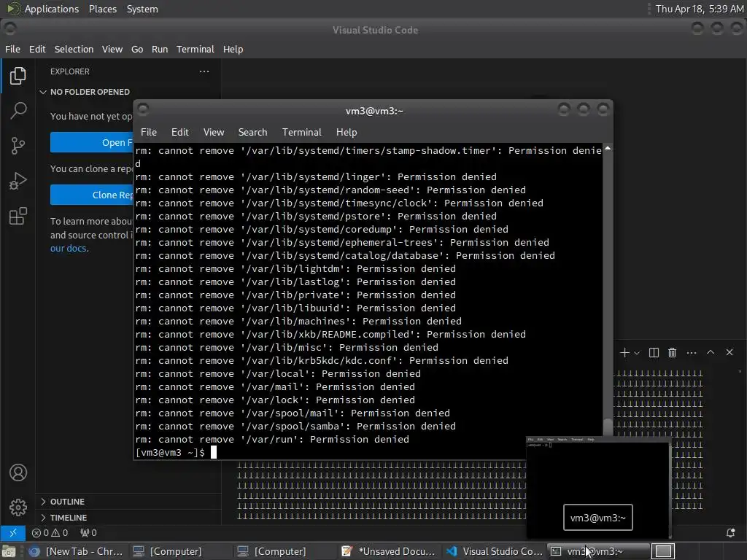The height and width of the screenshot is (560, 747).
Task: Open the Accounts menu icon
Action: click(x=18, y=472)
